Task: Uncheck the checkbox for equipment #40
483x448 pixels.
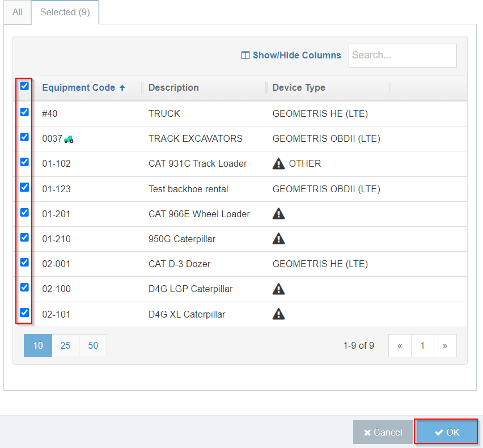Action: click(x=24, y=112)
